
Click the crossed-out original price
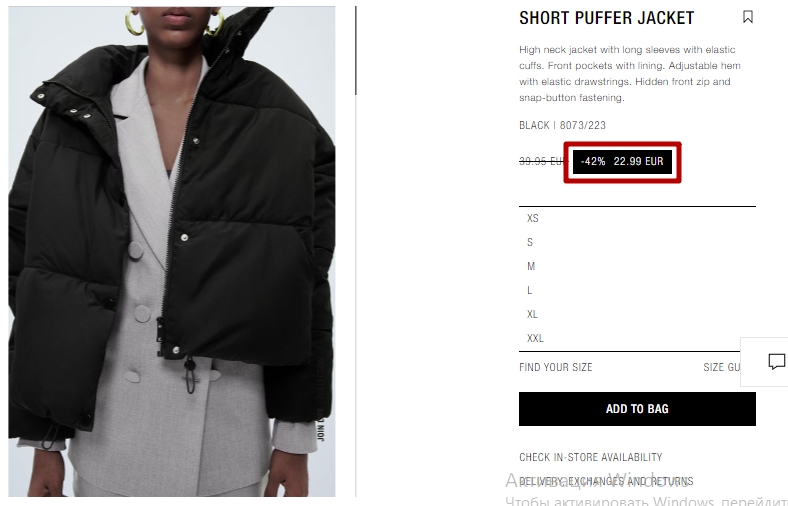[542, 161]
